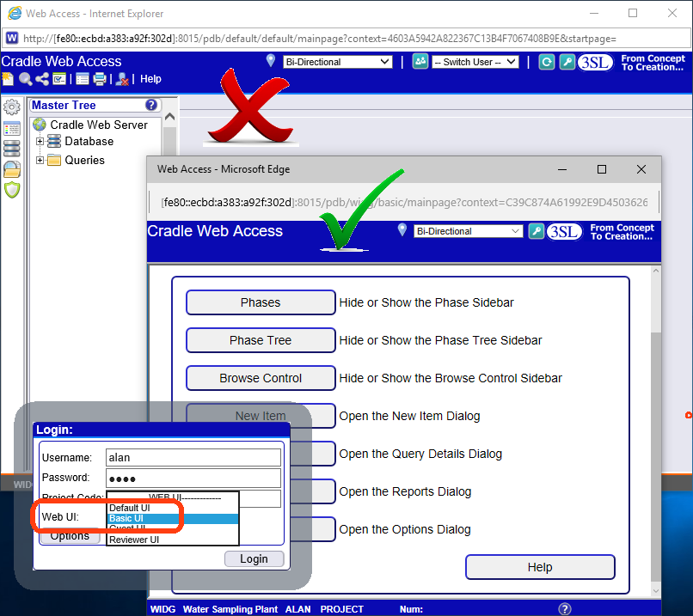The width and height of the screenshot is (693, 616).
Task: Click the user logout icon with red X
Action: 121,80
